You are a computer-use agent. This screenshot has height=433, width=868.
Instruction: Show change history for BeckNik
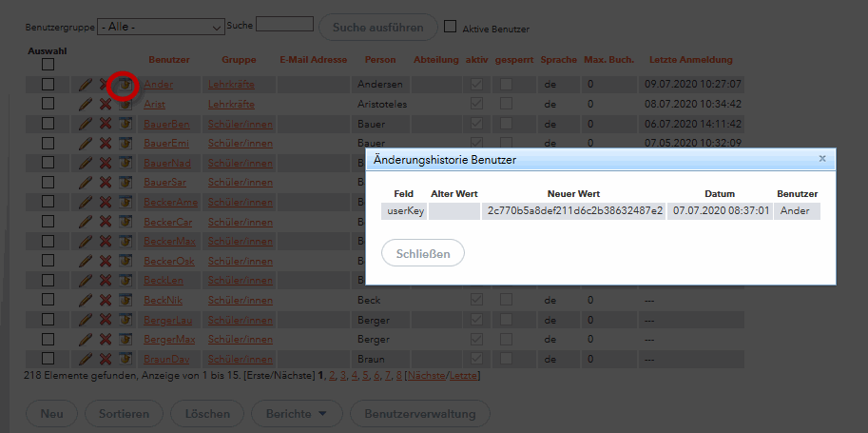pos(125,300)
